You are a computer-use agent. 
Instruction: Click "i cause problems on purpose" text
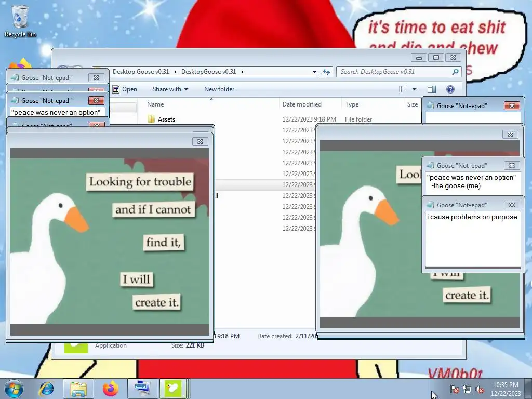(472, 217)
